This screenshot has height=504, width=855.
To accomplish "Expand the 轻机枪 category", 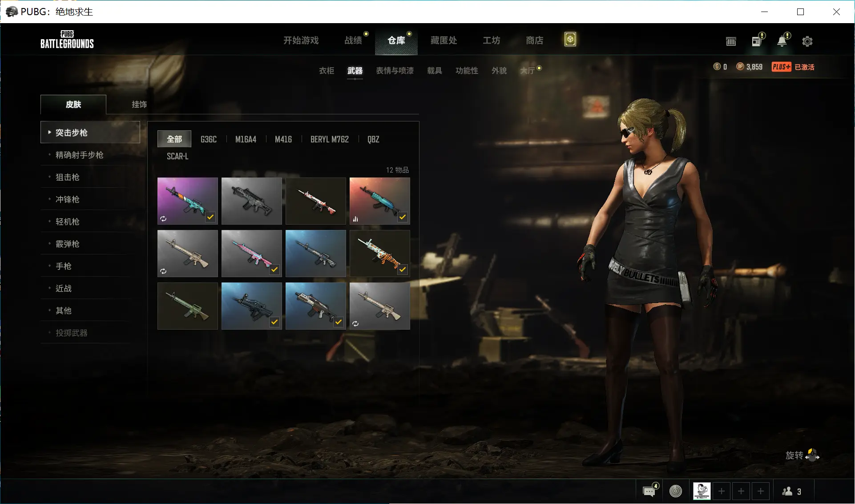I will point(90,222).
